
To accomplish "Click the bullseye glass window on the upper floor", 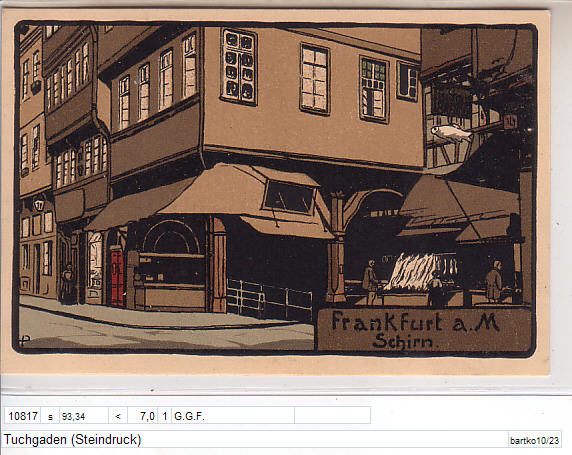I will 239,67.
